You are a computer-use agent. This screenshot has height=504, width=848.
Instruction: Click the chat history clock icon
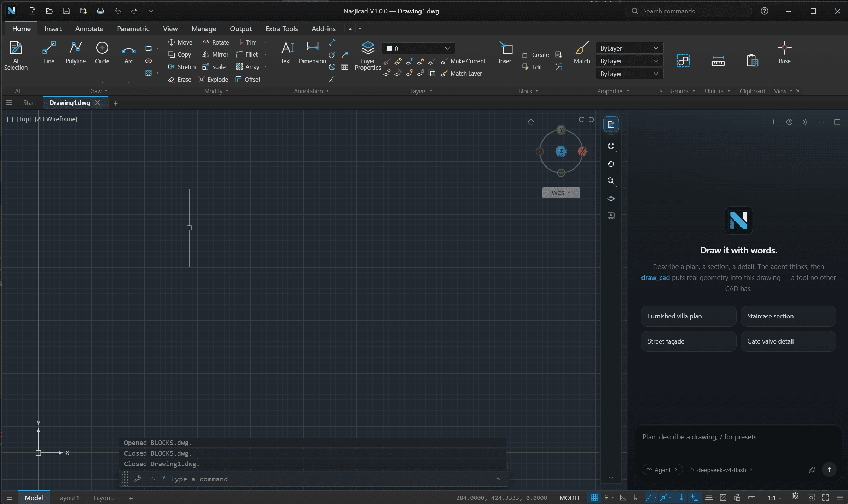pyautogui.click(x=789, y=122)
